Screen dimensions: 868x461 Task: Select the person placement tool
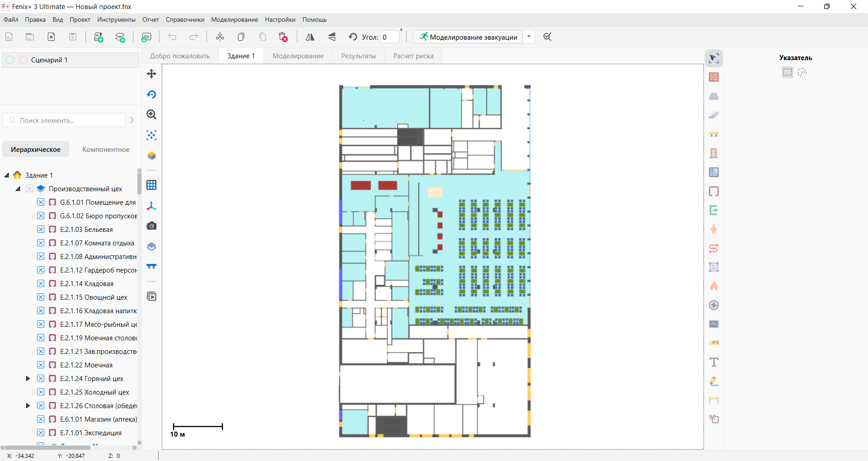click(x=714, y=229)
